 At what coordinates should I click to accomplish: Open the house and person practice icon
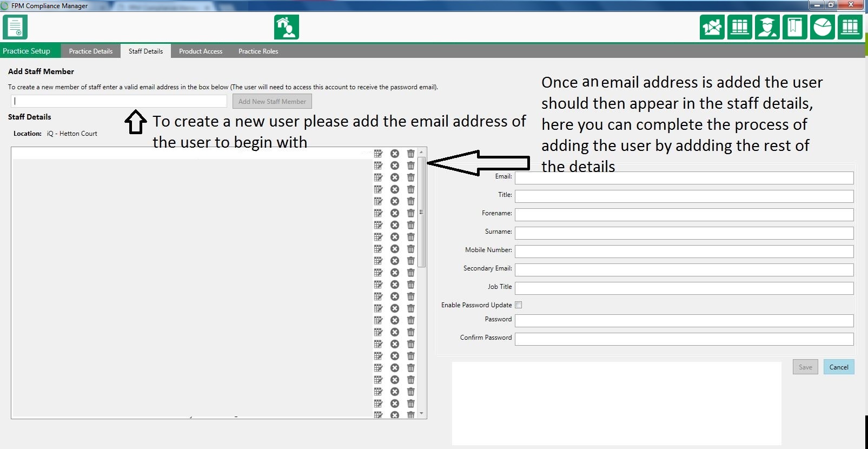coord(286,27)
